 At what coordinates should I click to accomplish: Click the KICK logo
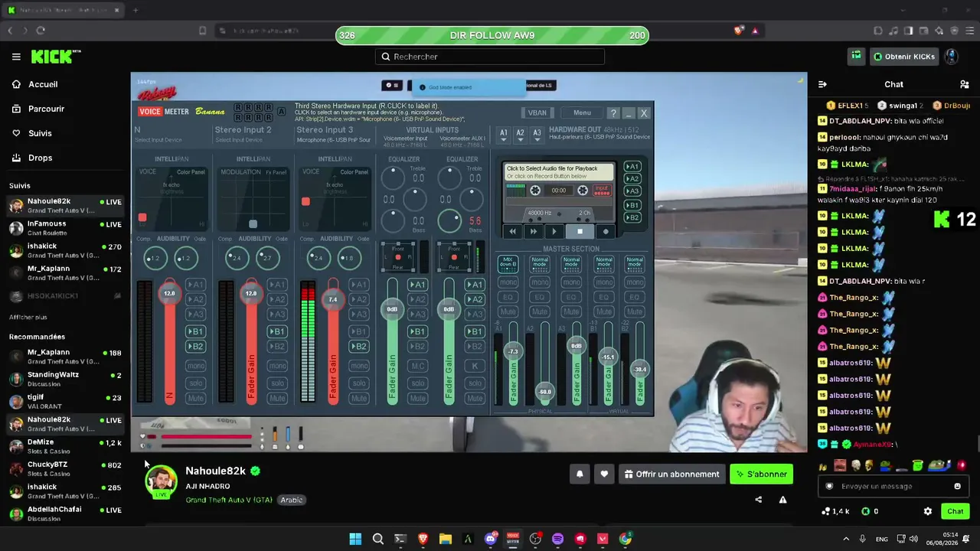click(56, 57)
